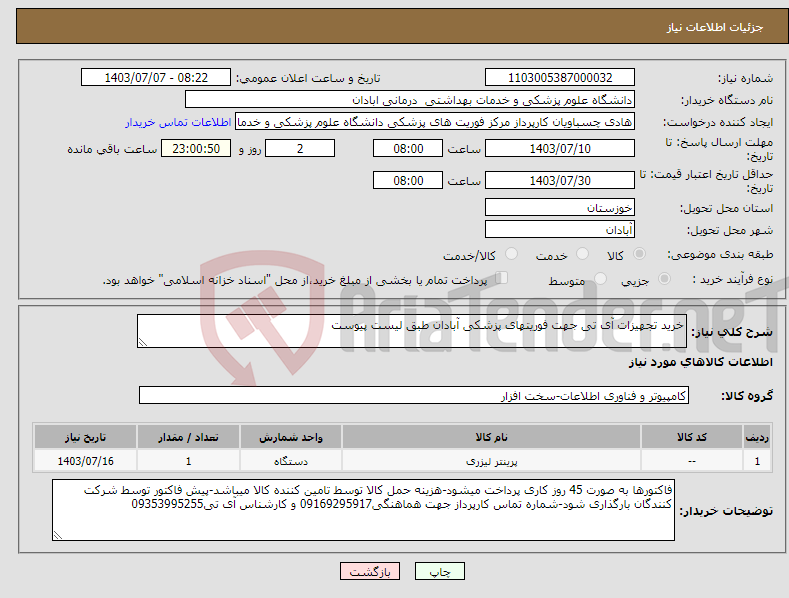Click the پرینتر لیزری item cell
The width and height of the screenshot is (789, 598).
click(x=491, y=461)
